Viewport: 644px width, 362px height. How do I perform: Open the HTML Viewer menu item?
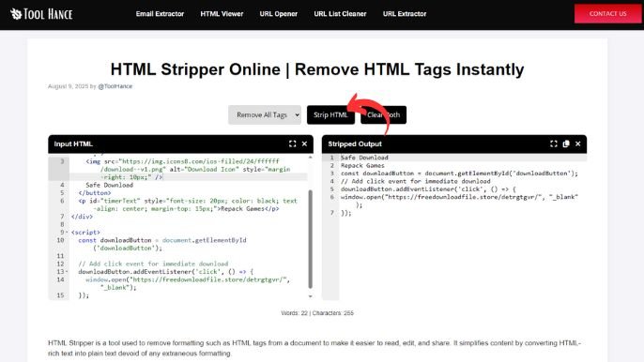(222, 13)
